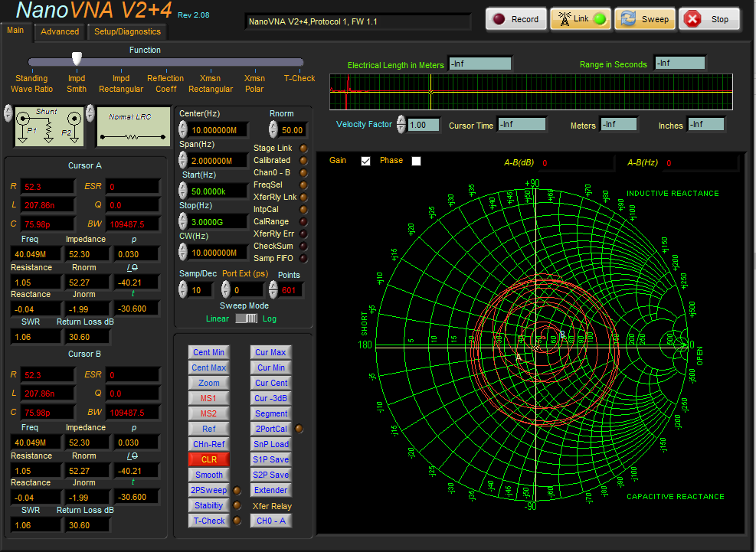756x552 pixels.
Task: Toggle the Linear/Log sweep mode switch
Action: pyautogui.click(x=246, y=318)
